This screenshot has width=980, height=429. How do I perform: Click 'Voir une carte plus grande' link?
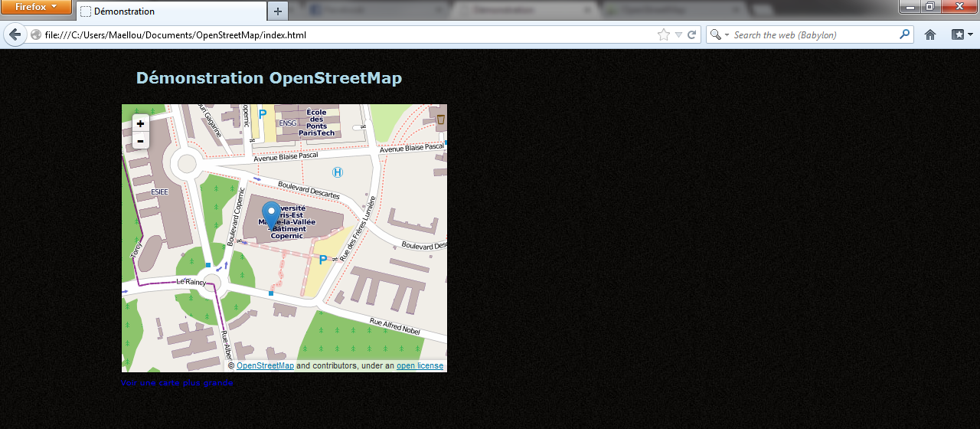tap(177, 382)
